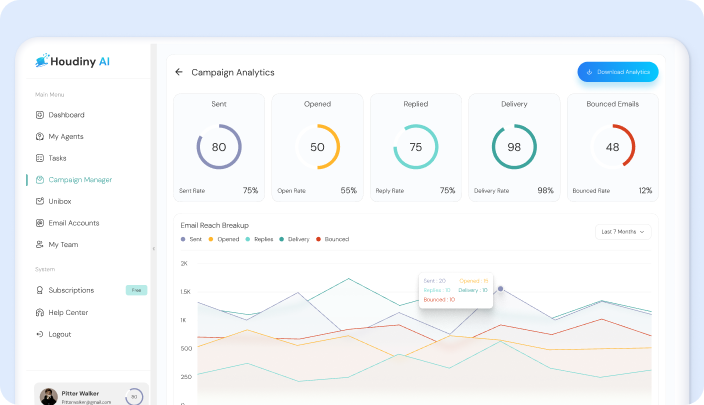Open the Subscriptions menu item
The width and height of the screenshot is (704, 405).
(x=71, y=290)
